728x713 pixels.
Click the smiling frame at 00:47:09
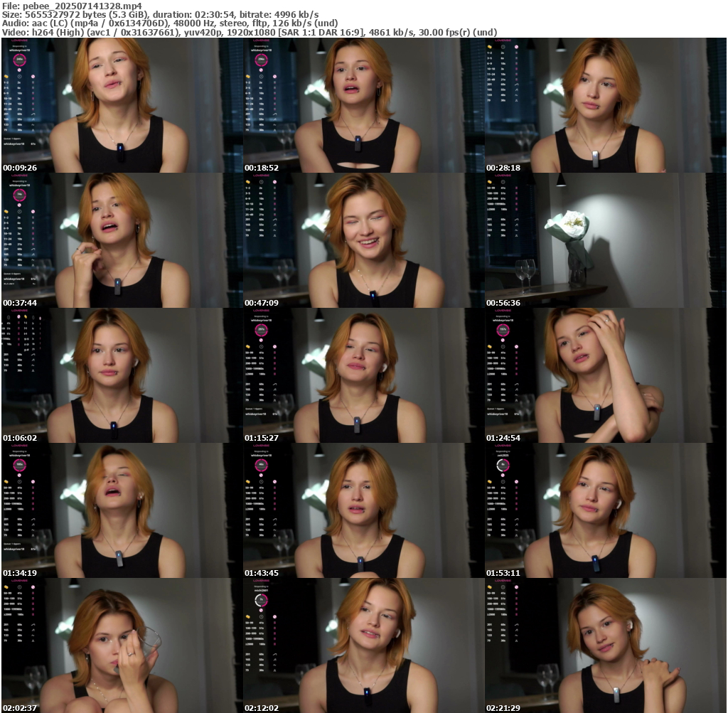point(363,240)
